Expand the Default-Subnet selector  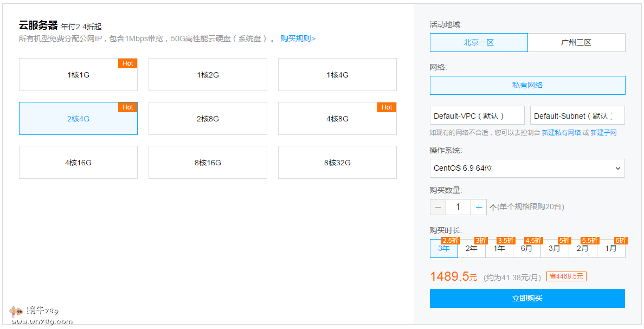point(577,116)
